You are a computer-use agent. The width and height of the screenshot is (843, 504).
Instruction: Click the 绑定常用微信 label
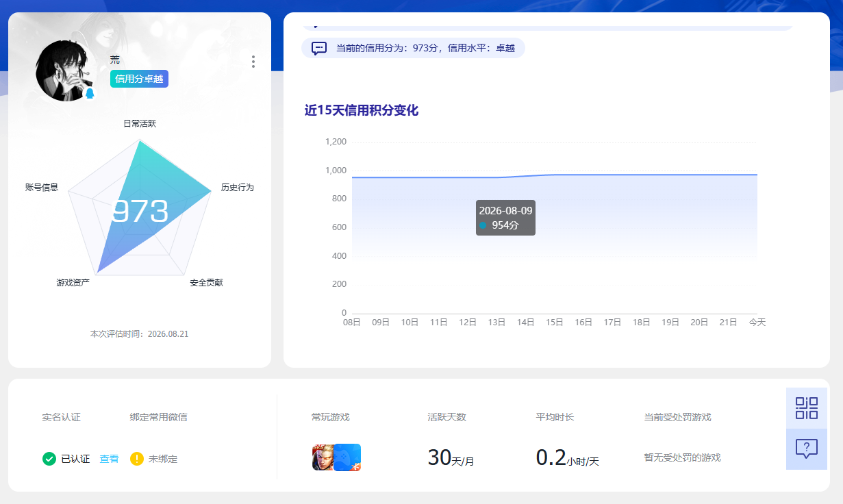click(x=158, y=417)
